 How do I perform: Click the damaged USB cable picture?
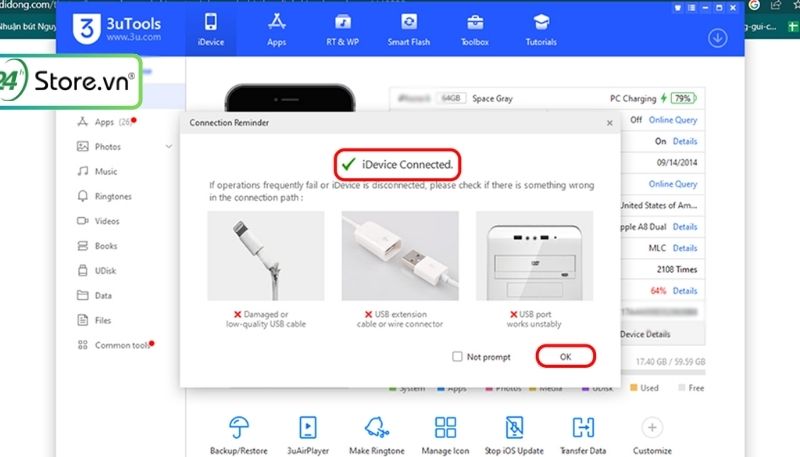pos(266,256)
